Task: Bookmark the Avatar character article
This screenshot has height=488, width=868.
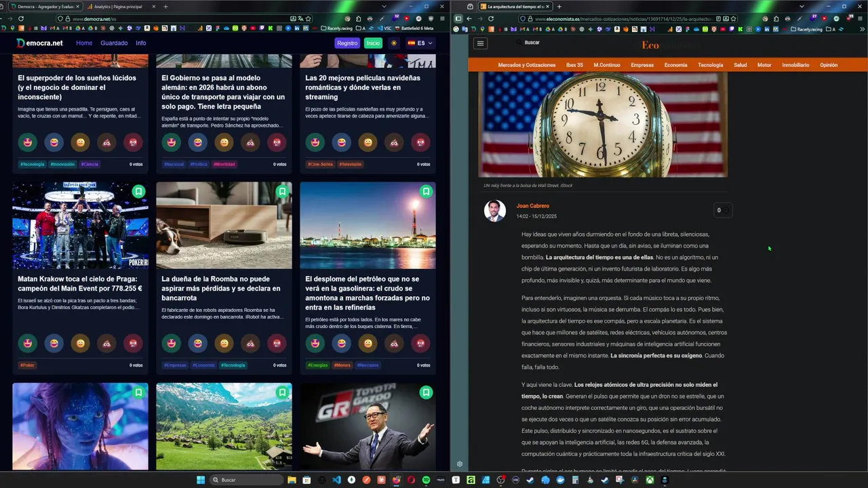Action: [138, 392]
